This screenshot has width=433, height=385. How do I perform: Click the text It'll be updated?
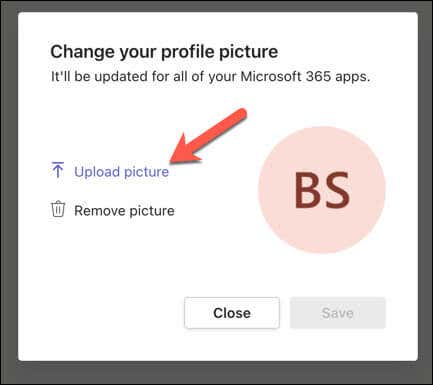tap(100, 77)
